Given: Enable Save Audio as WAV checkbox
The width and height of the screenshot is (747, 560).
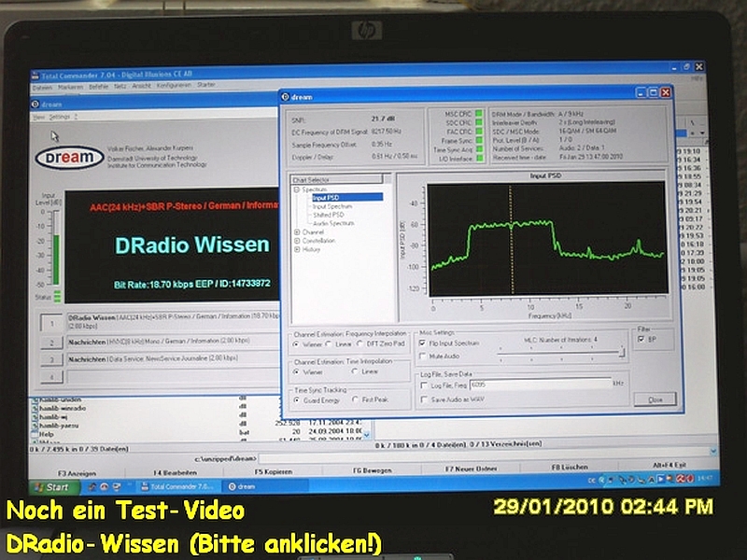Looking at the screenshot, I should point(424,399).
